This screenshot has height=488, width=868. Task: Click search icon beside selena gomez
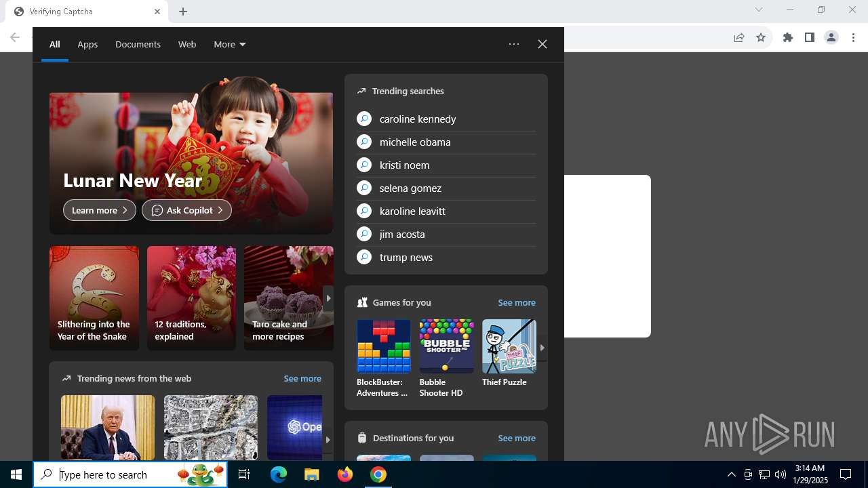(364, 188)
